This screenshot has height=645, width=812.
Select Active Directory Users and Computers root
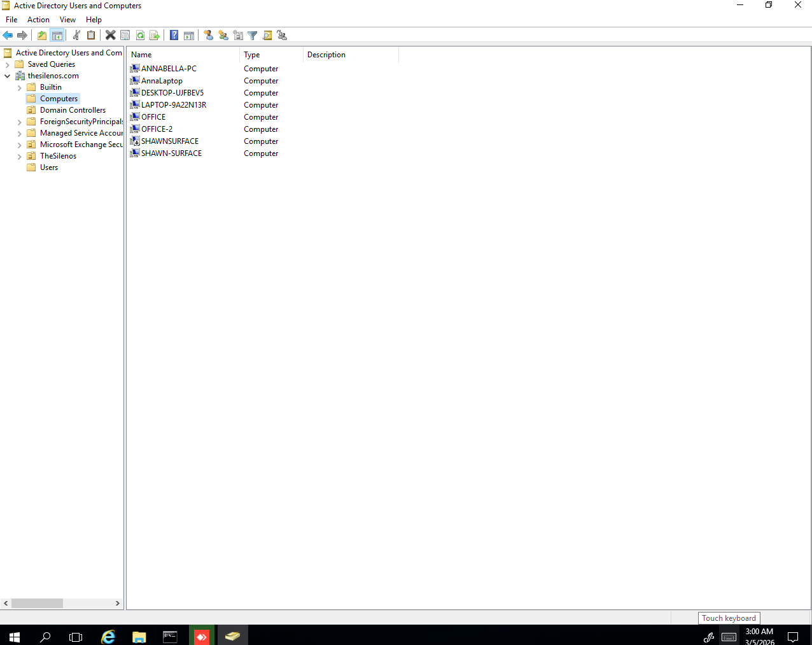(69, 53)
